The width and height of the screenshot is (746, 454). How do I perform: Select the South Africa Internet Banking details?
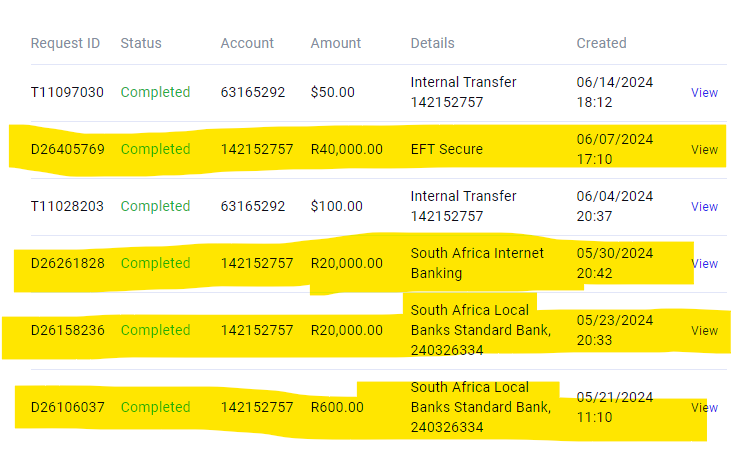click(477, 263)
